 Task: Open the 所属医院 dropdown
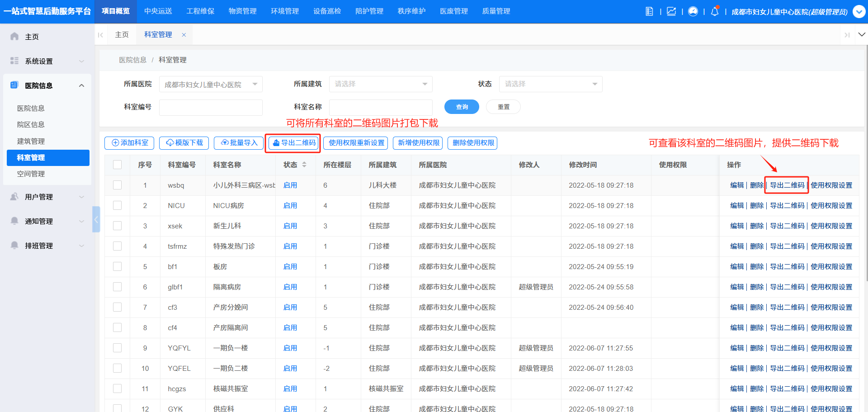point(211,84)
